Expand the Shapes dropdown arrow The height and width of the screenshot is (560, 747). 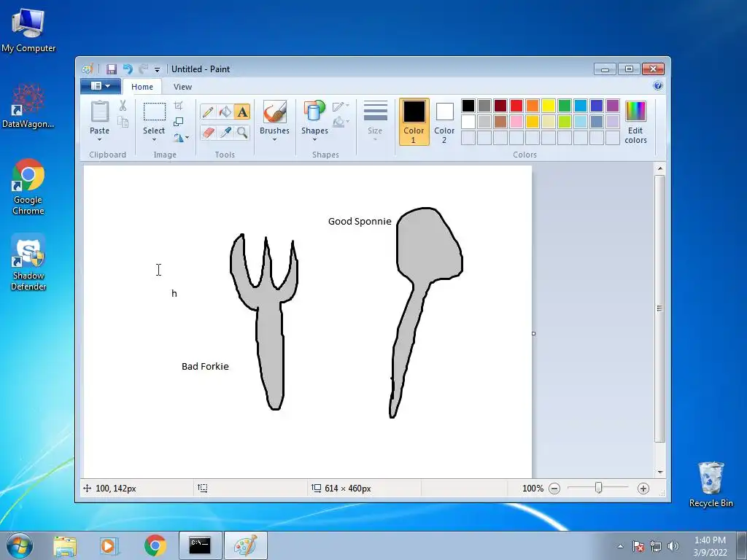pyautogui.click(x=314, y=139)
